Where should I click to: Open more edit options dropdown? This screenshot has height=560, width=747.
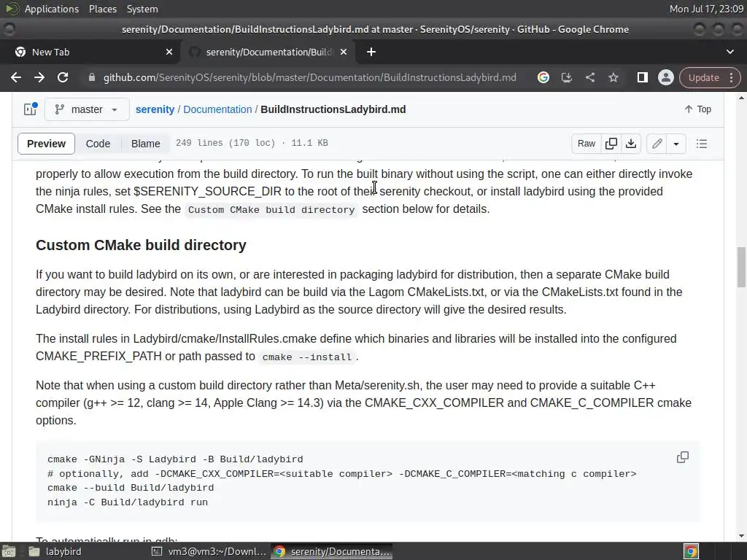click(x=676, y=144)
